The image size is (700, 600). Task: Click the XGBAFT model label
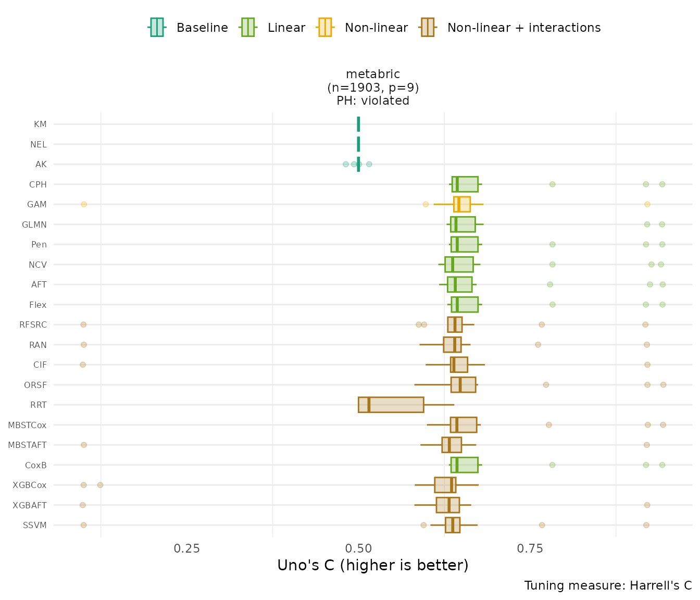(x=30, y=505)
